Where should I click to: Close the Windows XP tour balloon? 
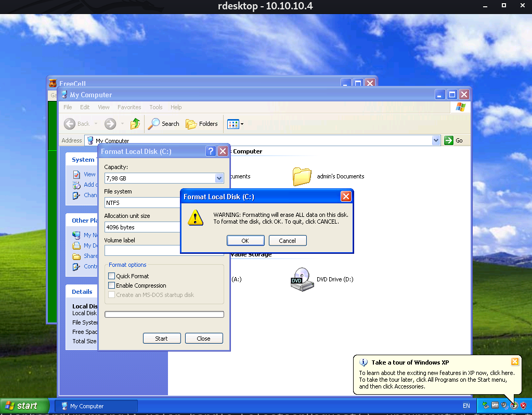coord(515,361)
